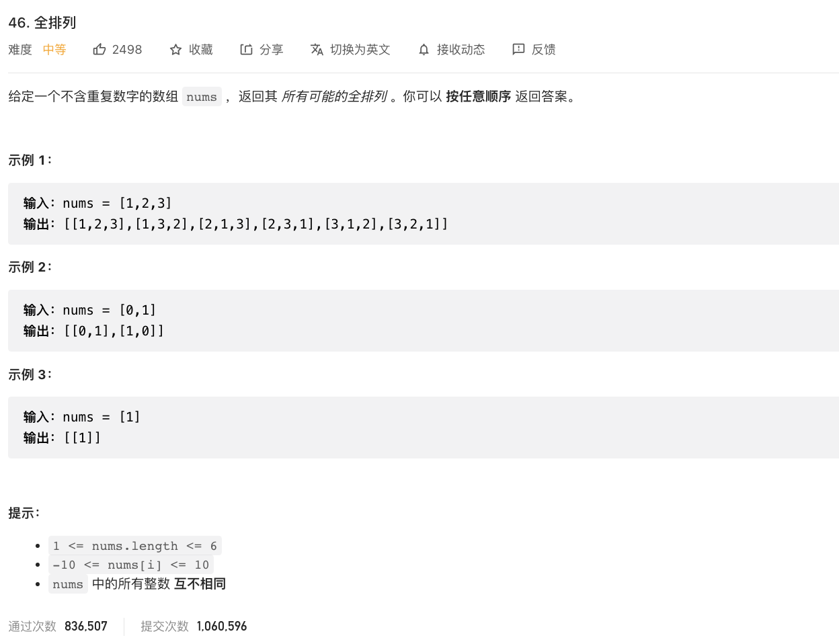Click the feedback speech bubble icon
Screen dimensions: 839x644
tap(518, 50)
